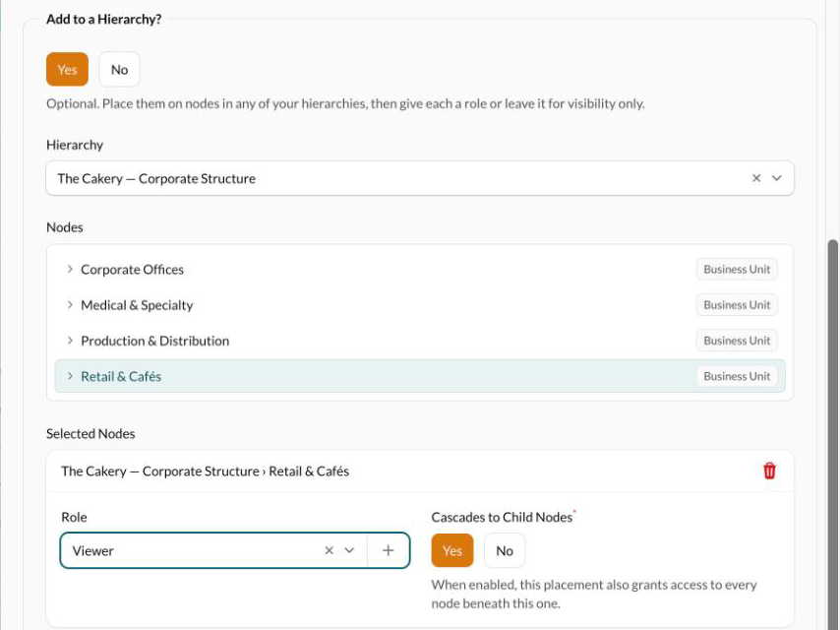The width and height of the screenshot is (840, 630).
Task: Clear the Hierarchy dropdown selection
Action: click(756, 178)
